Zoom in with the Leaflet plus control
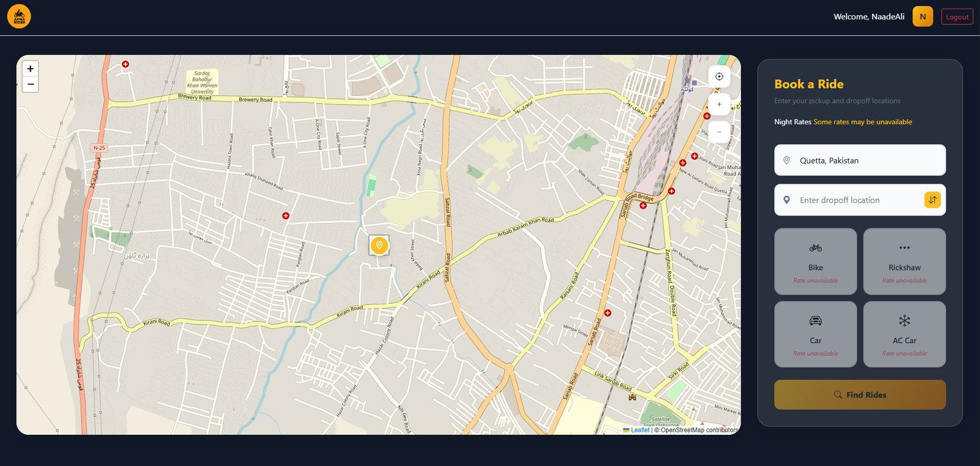The height and width of the screenshot is (466, 980). [31, 69]
